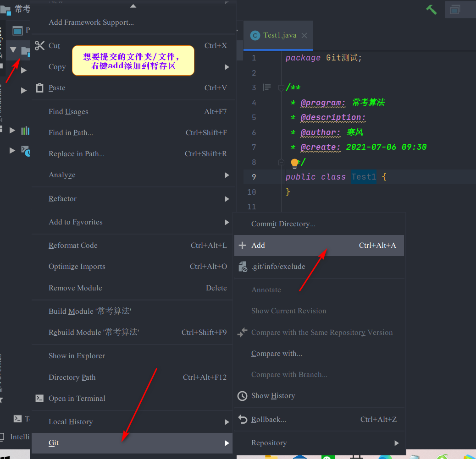Expand the Scratches and Consoles tree node
This screenshot has height=459, width=476.
pos(12,150)
